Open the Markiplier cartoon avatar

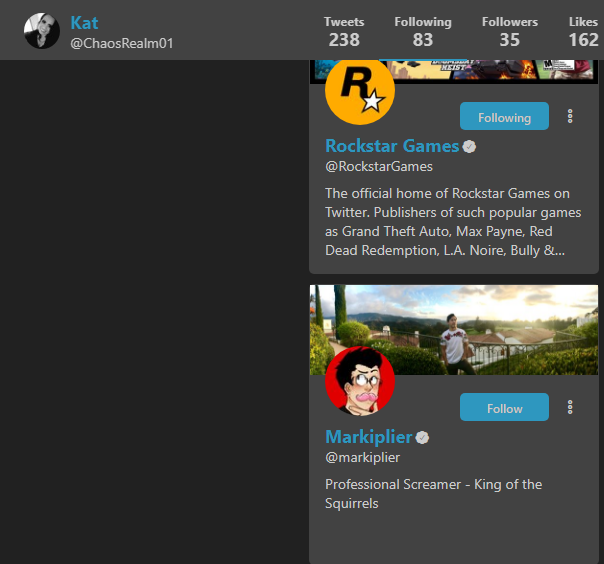point(360,381)
